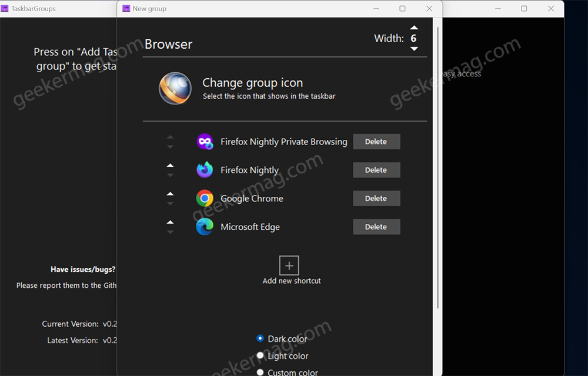
Task: Click the Add new shortcut label
Action: point(292,281)
